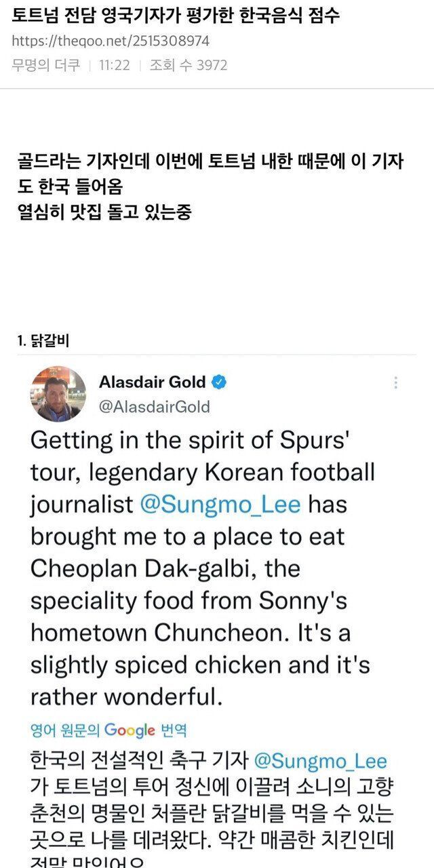Select the post author '무명의 더쿠'
The width and height of the screenshot is (434, 868).
46,65
